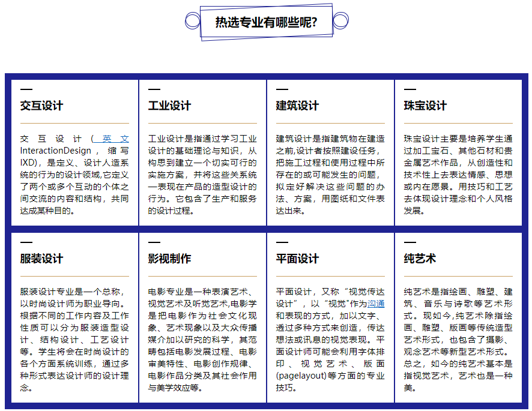
Task: Click the 影视制作 description text
Action: [202, 340]
